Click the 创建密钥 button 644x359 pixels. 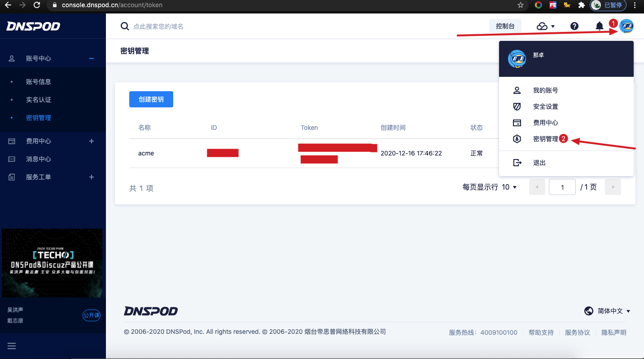[x=151, y=99]
